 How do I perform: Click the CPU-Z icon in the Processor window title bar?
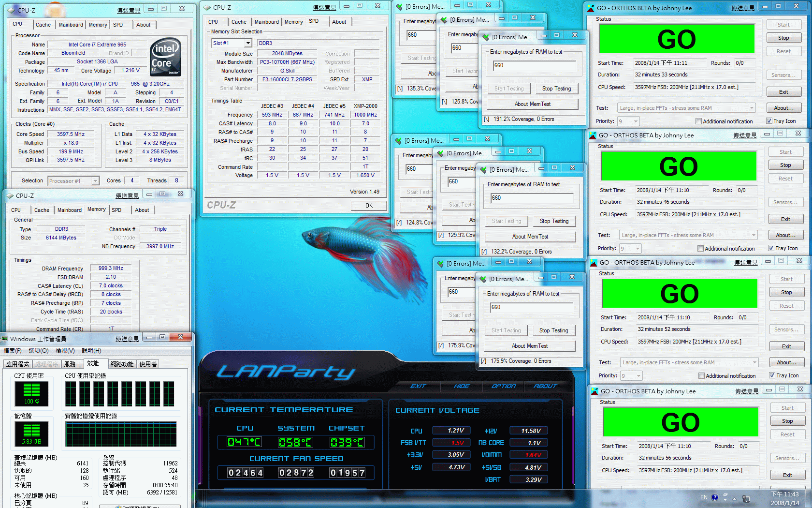pos(12,10)
